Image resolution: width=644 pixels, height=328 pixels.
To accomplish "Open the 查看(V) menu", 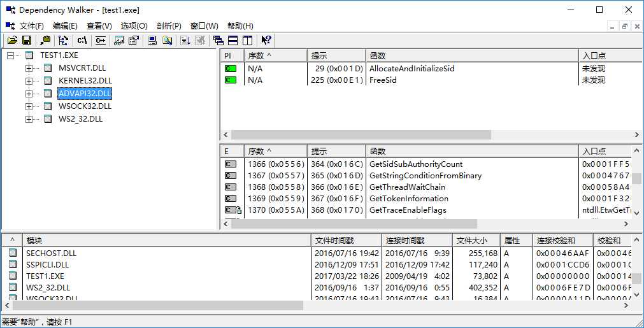I will 99,26.
